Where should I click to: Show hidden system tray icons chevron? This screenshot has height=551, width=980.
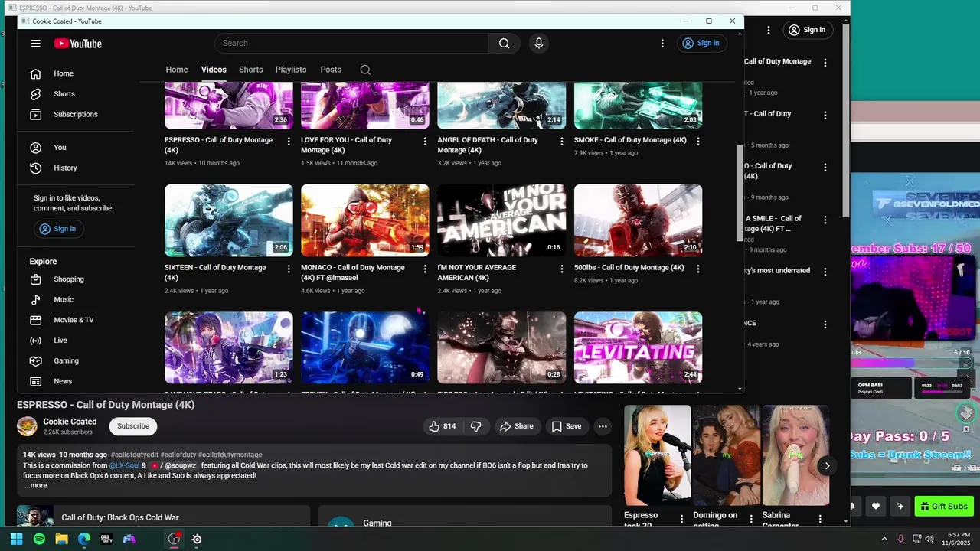point(884,539)
